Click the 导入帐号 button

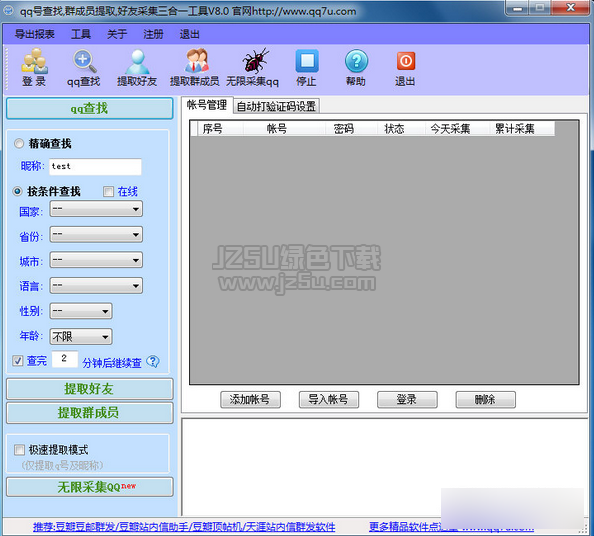point(329,400)
